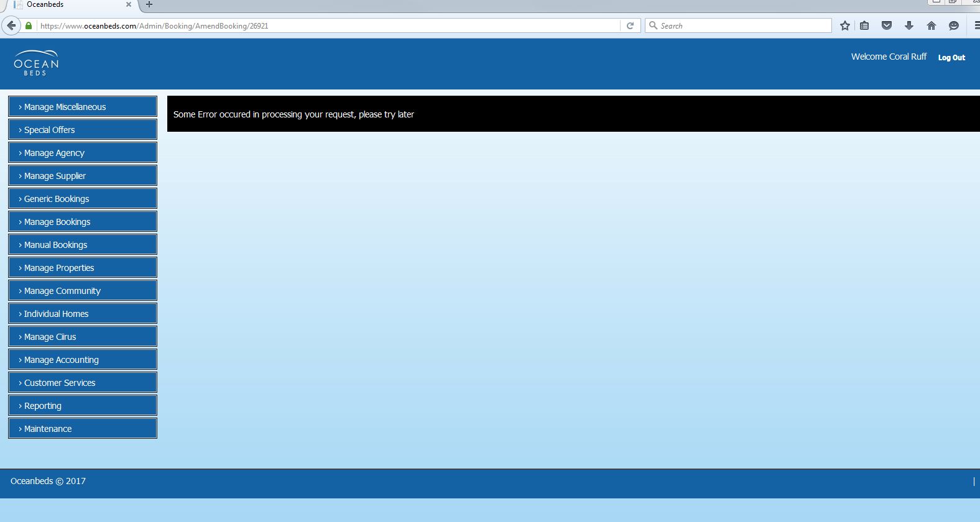980x522 pixels.
Task: Expand the Manage Agency section
Action: coord(83,152)
